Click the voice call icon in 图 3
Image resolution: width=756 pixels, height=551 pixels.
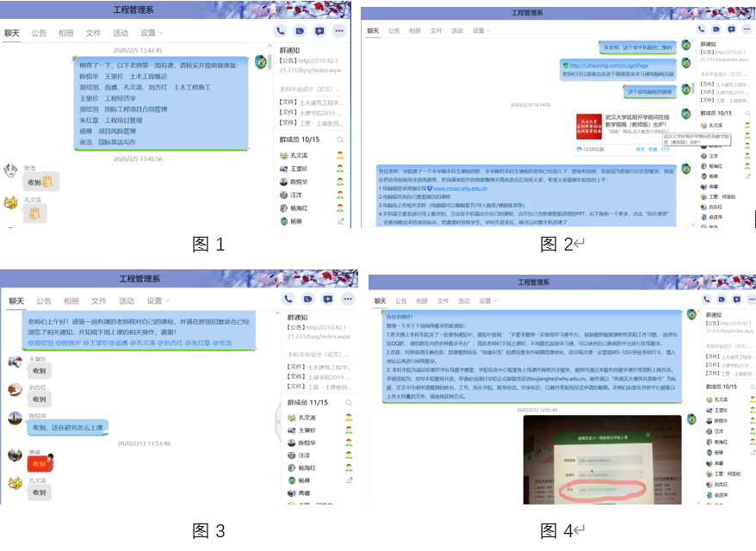click(x=289, y=300)
